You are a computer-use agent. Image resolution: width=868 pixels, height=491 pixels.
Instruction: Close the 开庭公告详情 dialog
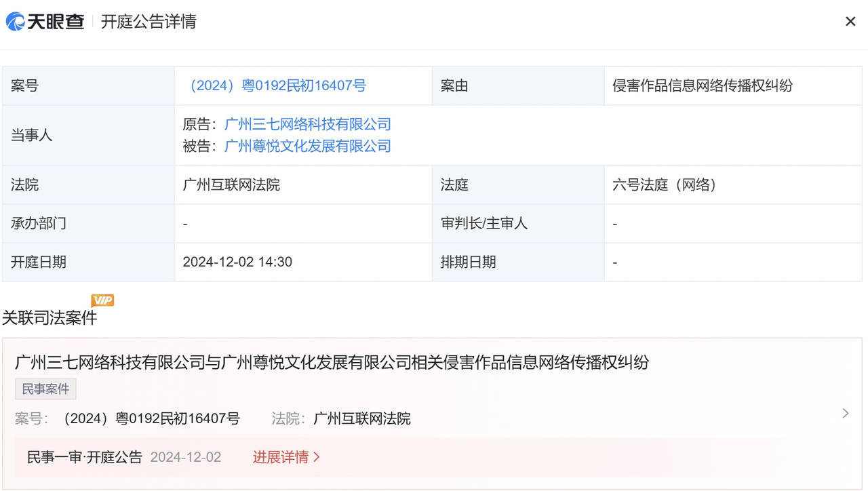click(x=850, y=22)
